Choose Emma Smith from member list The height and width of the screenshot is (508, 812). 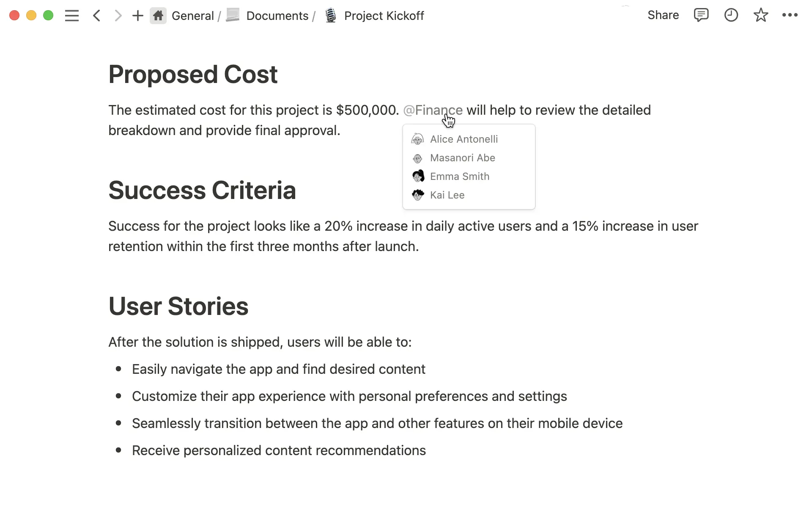click(459, 177)
